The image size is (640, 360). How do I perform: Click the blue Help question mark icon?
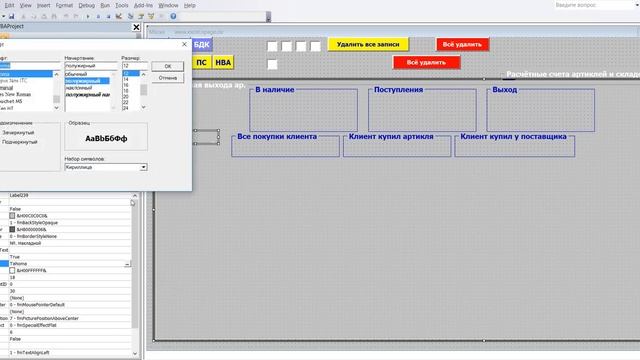click(x=173, y=16)
